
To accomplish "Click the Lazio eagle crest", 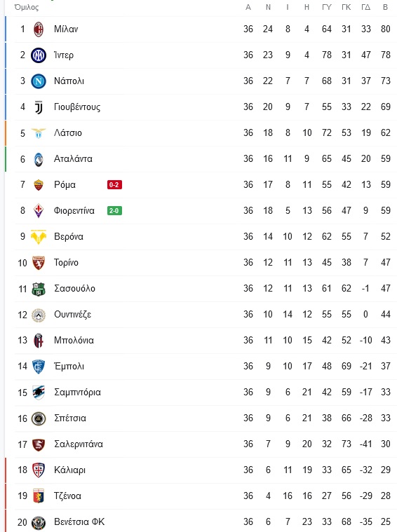I will pyautogui.click(x=39, y=133).
